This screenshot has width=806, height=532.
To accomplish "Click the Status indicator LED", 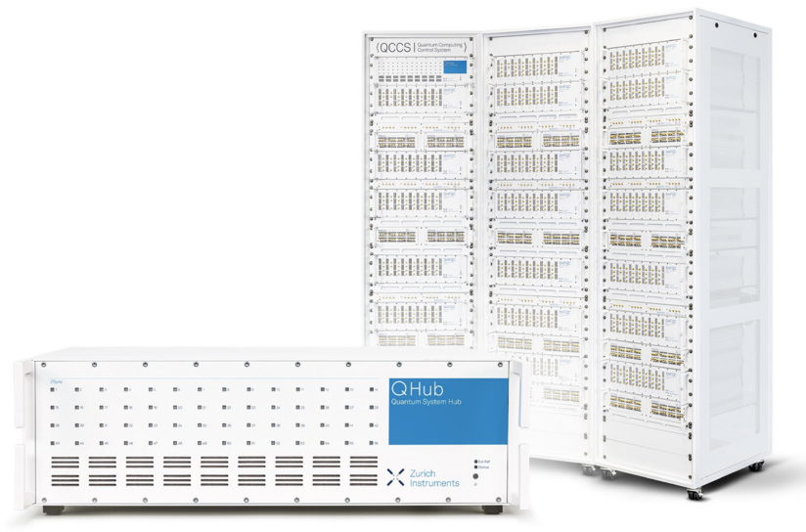I will click(x=475, y=467).
